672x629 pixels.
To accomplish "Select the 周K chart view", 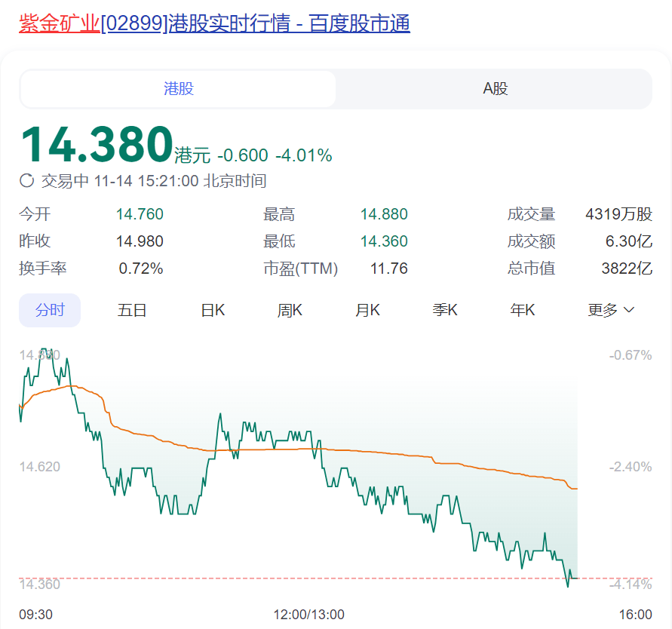I will (290, 309).
